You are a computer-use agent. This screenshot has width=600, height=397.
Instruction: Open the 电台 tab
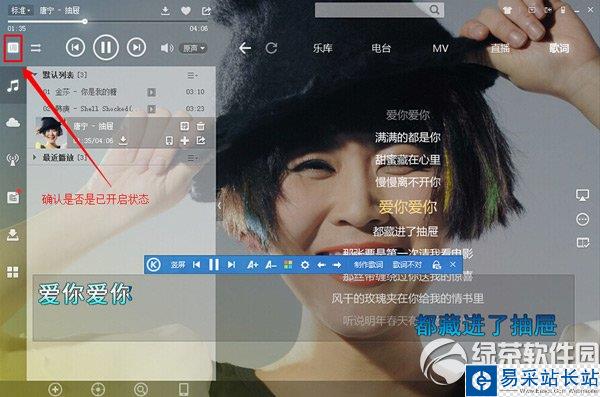click(381, 48)
